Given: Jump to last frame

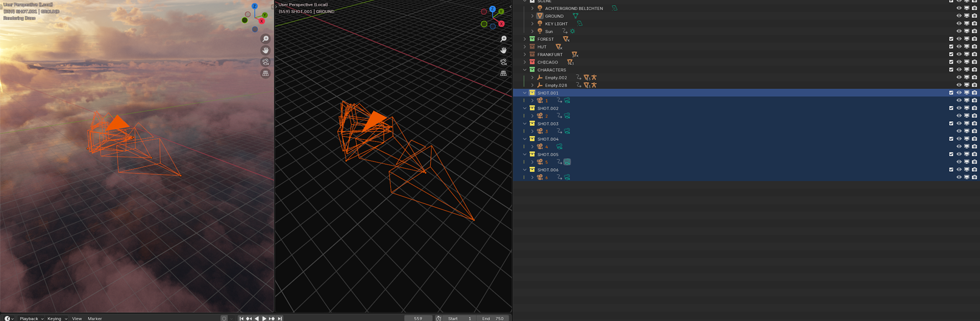Looking at the screenshot, I should 279,318.
